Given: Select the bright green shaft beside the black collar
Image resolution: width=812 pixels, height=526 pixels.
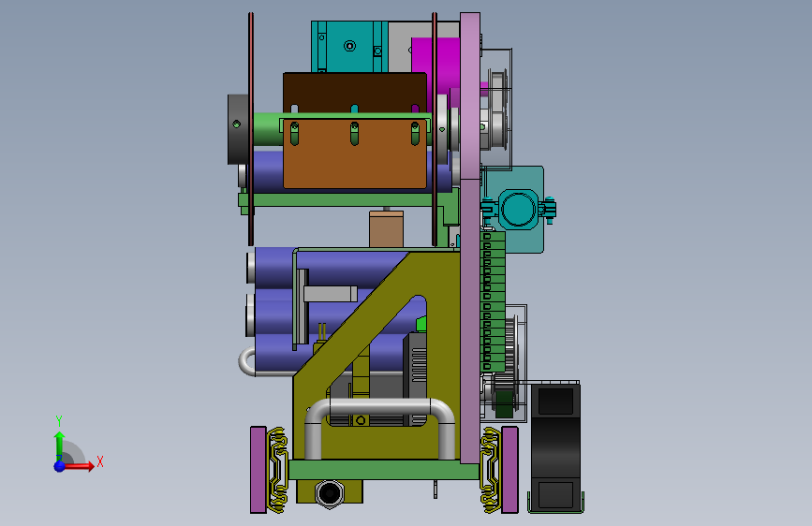Looking at the screenshot, I should click(268, 129).
